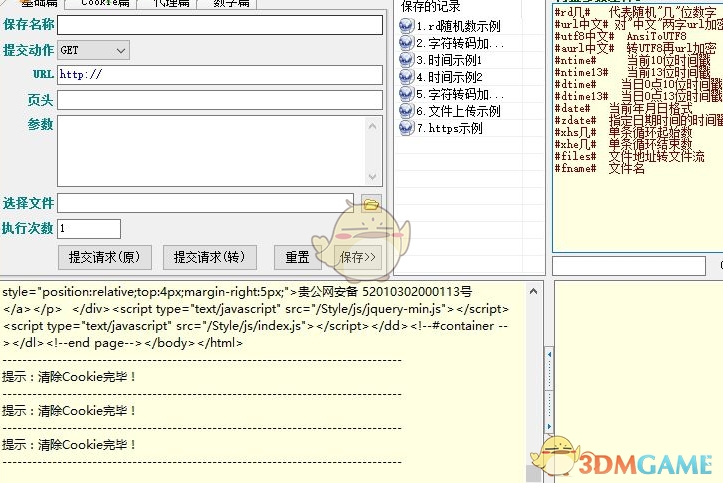Select the #zdate# parameter row
Viewport: 723px width, 483px height.
pyautogui.click(x=638, y=120)
